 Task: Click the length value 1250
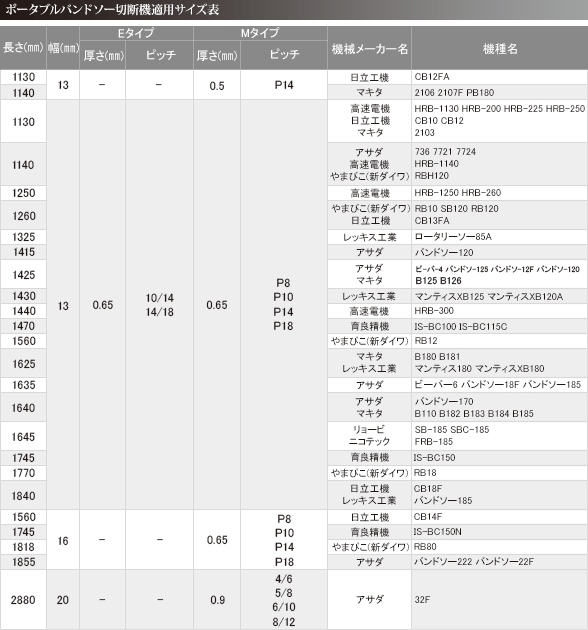(x=24, y=193)
